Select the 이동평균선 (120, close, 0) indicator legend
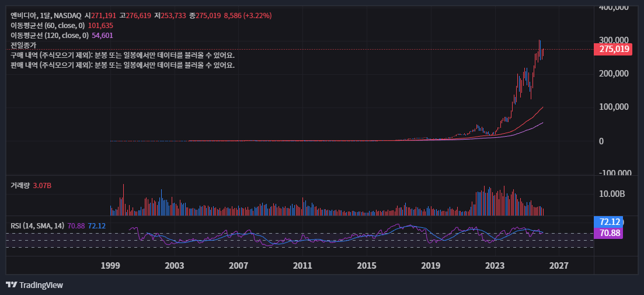 (x=50, y=35)
